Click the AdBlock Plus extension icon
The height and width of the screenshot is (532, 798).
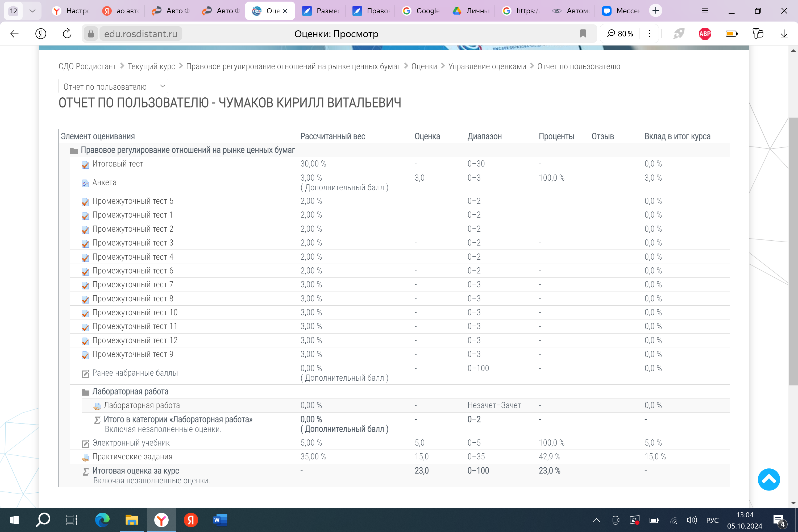705,34
